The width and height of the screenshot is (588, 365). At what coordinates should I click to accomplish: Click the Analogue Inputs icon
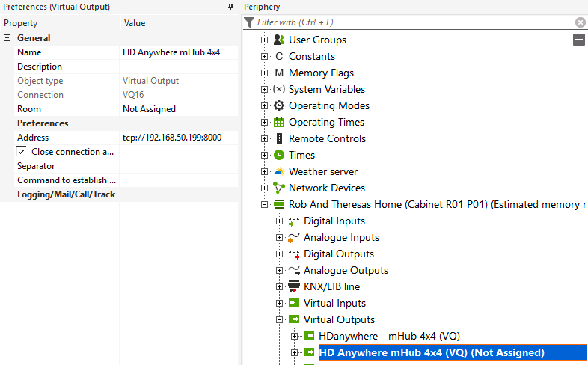pyautogui.click(x=294, y=237)
